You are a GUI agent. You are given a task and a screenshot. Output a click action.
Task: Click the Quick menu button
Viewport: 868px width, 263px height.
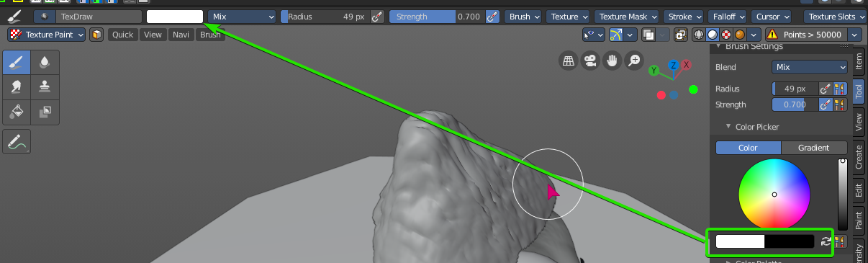123,35
